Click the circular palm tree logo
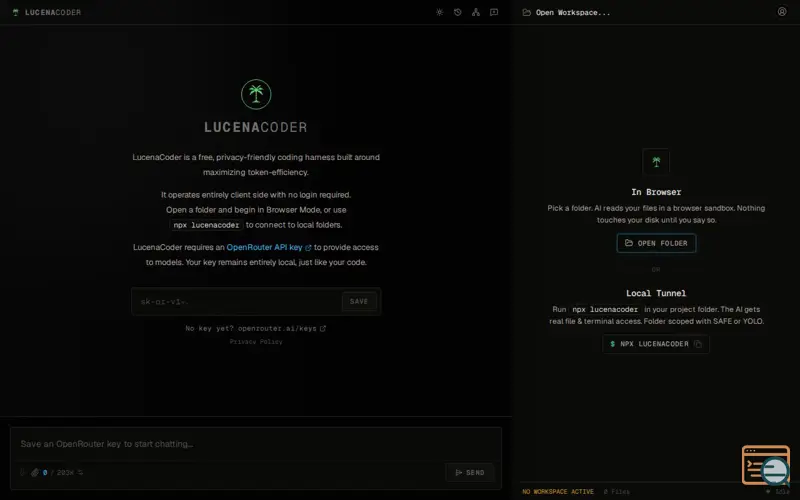 click(x=256, y=94)
